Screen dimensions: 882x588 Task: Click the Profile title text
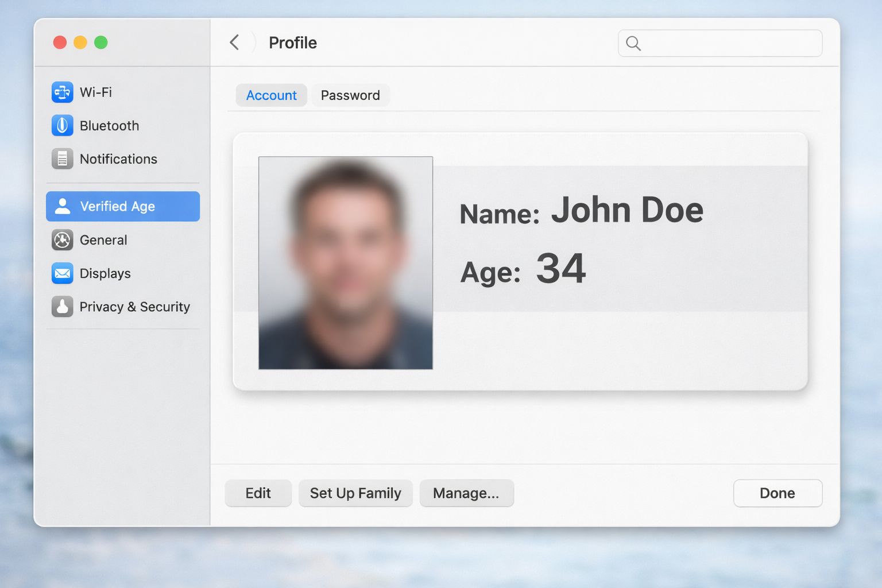tap(293, 43)
